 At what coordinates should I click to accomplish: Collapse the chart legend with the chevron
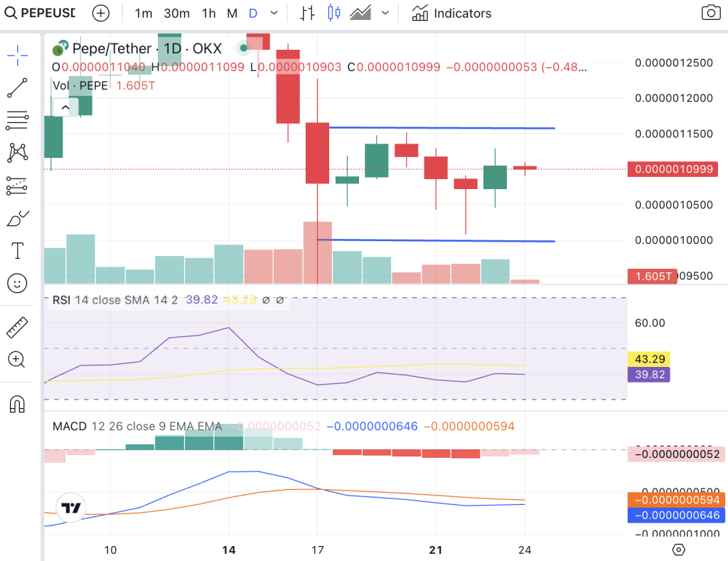click(x=65, y=107)
